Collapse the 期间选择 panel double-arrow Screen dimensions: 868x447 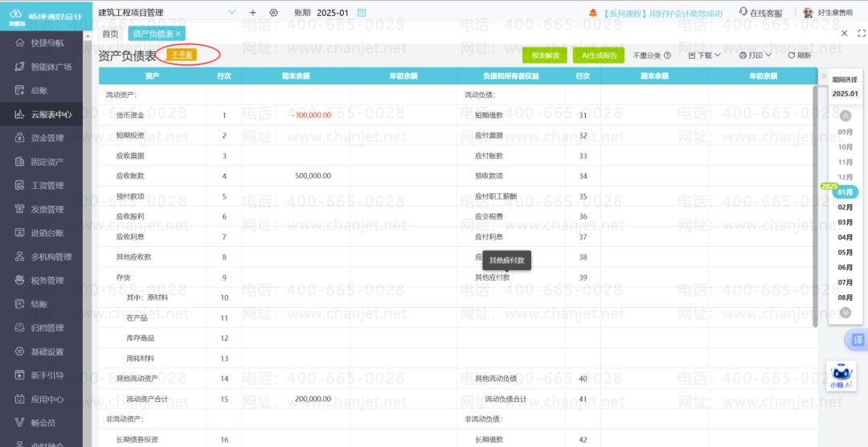coord(824,76)
